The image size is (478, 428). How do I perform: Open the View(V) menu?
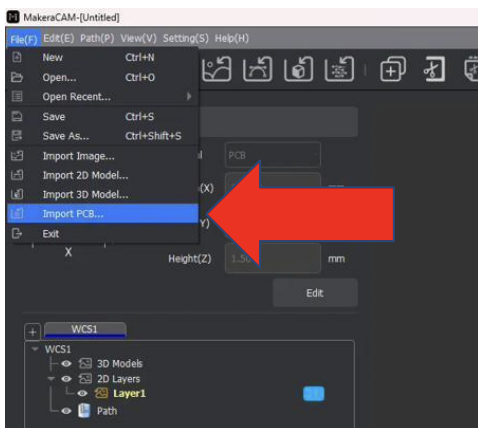click(138, 39)
